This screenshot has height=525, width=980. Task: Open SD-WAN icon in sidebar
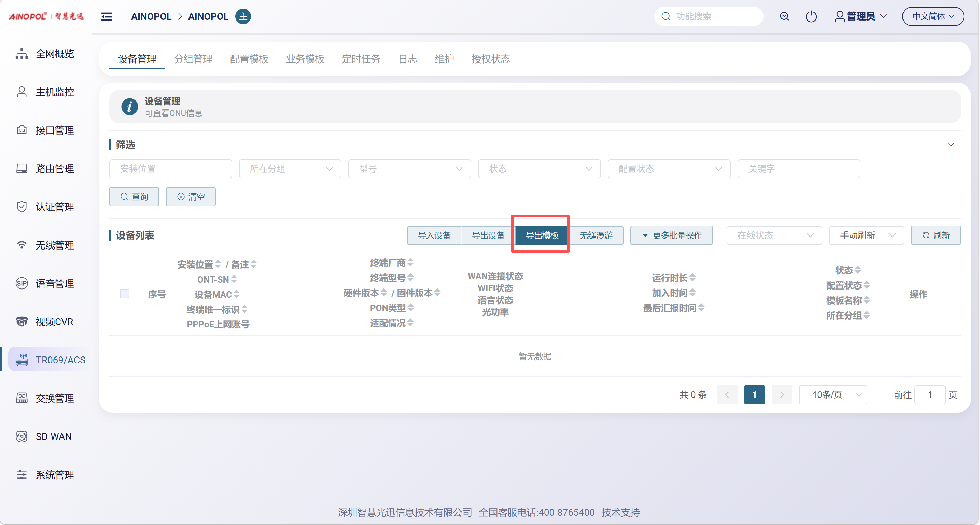tap(22, 436)
